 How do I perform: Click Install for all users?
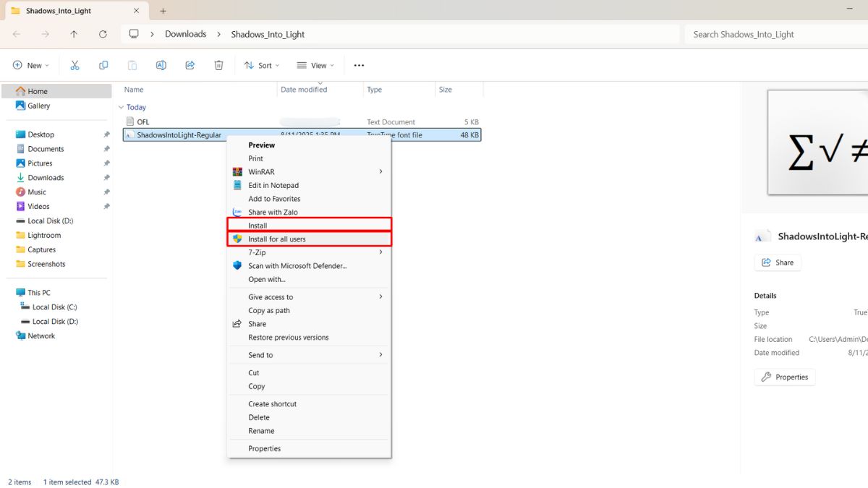pyautogui.click(x=310, y=239)
